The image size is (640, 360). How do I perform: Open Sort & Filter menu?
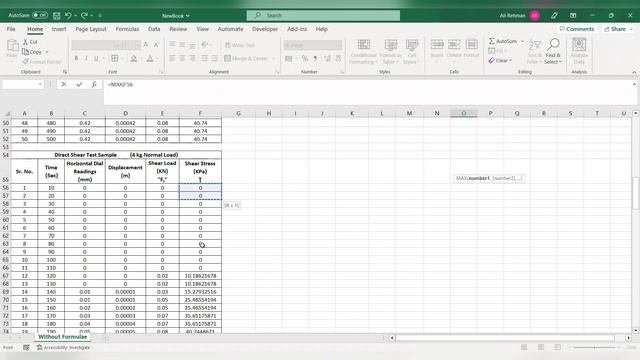tap(534, 51)
